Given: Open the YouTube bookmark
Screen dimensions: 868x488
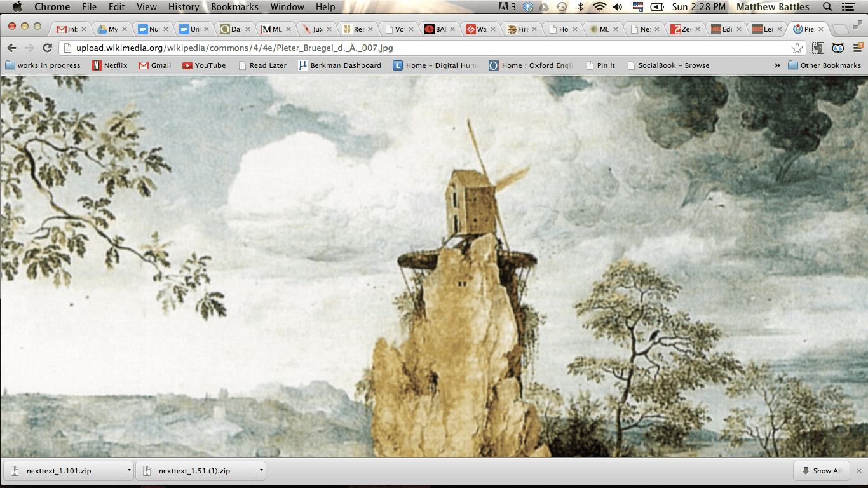Looking at the screenshot, I should click(204, 65).
